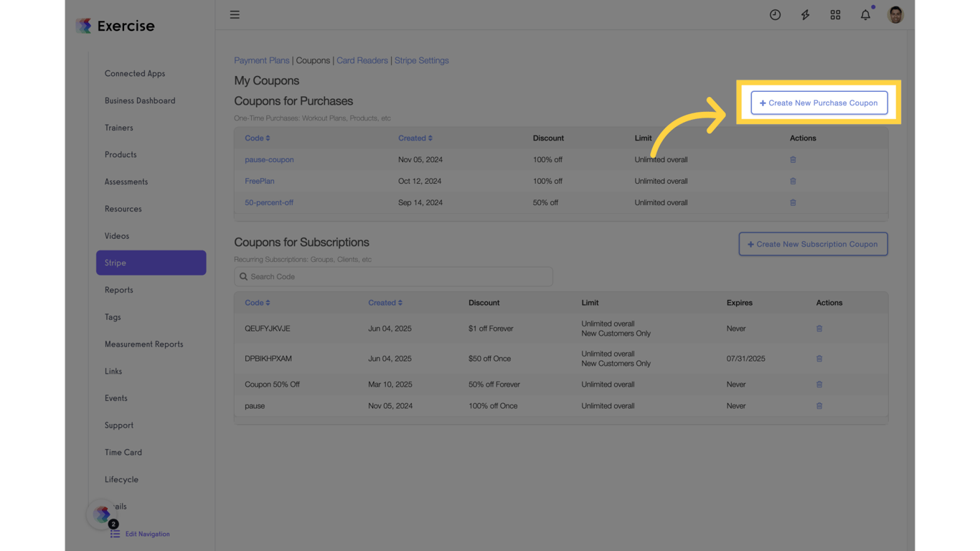980x551 pixels.
Task: Click the lightning bolt quick actions icon
Action: (x=805, y=14)
